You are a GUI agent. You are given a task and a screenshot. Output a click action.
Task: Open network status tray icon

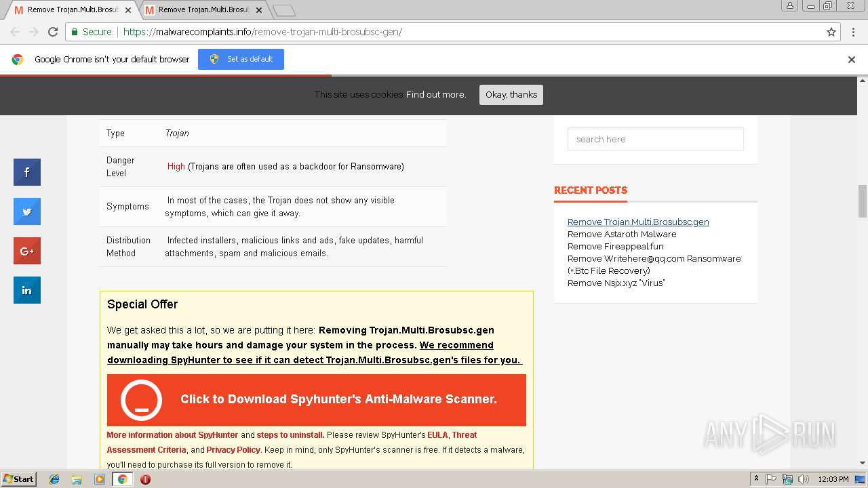click(x=787, y=479)
